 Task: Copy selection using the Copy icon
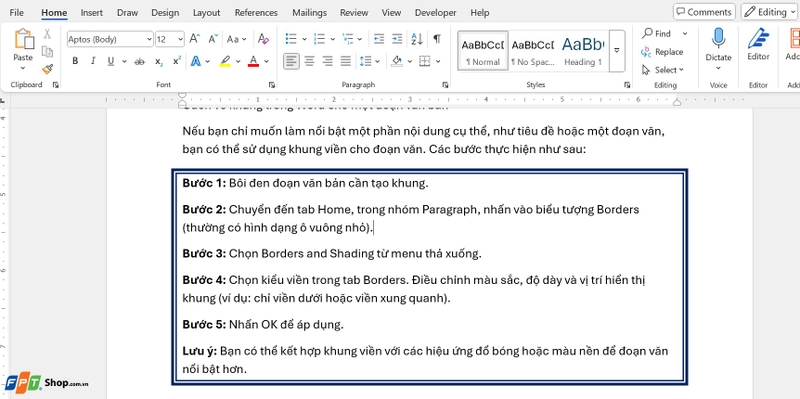coord(47,52)
